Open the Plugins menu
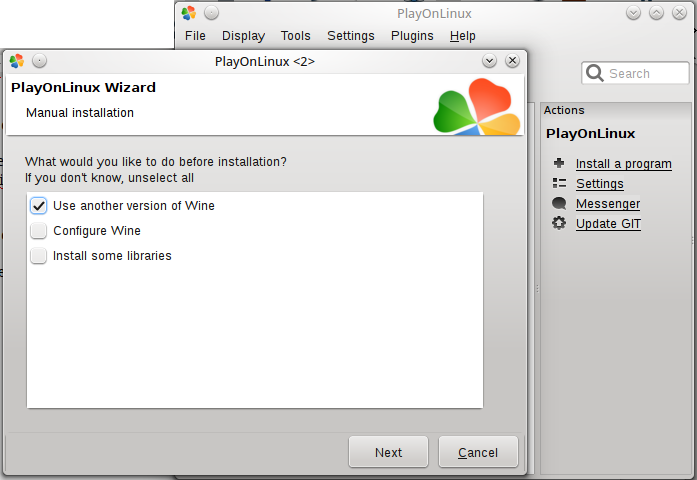This screenshot has width=697, height=480. point(412,36)
